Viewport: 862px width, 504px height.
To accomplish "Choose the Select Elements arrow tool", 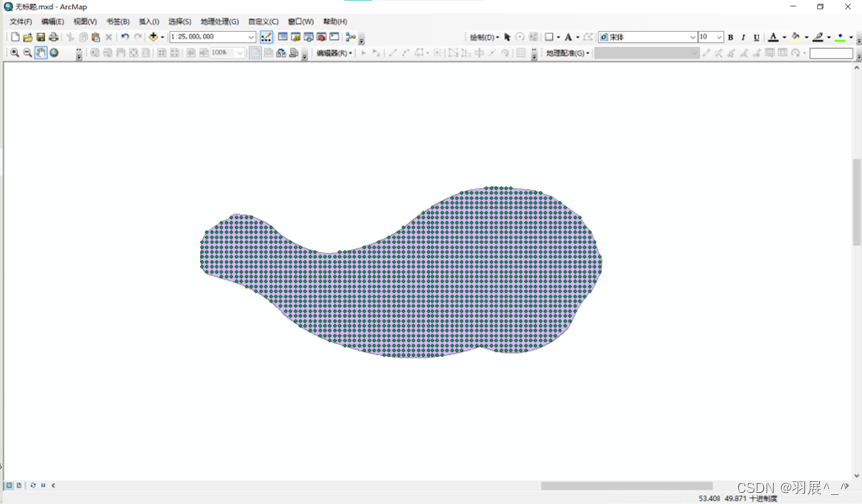I will tap(507, 37).
